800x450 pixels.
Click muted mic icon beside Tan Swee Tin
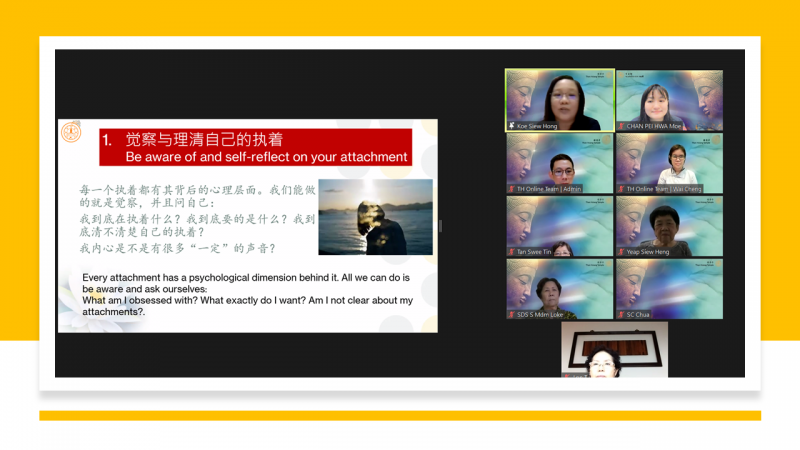coord(512,252)
